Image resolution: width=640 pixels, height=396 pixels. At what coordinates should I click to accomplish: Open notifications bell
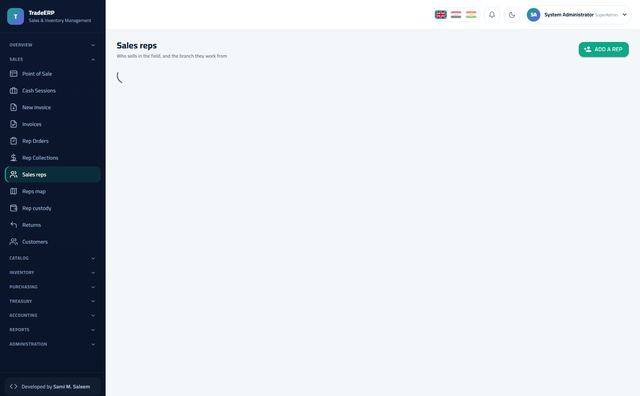coord(492,15)
